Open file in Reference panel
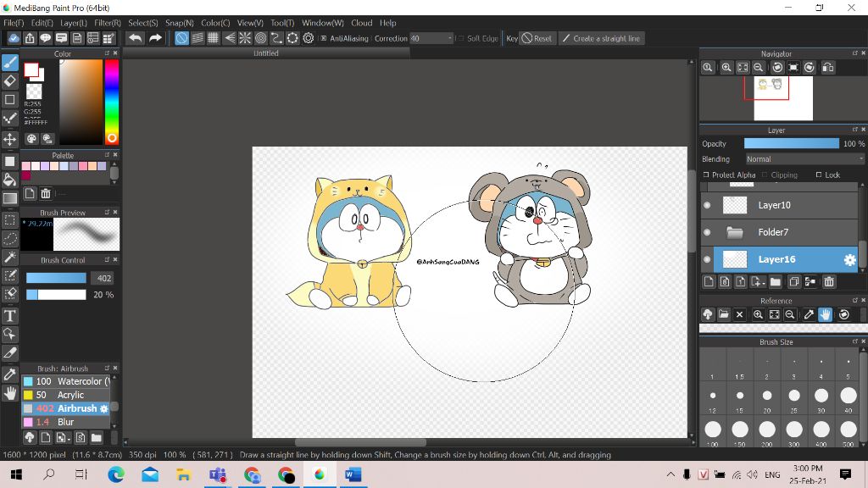The width and height of the screenshot is (868, 488). pyautogui.click(x=724, y=315)
